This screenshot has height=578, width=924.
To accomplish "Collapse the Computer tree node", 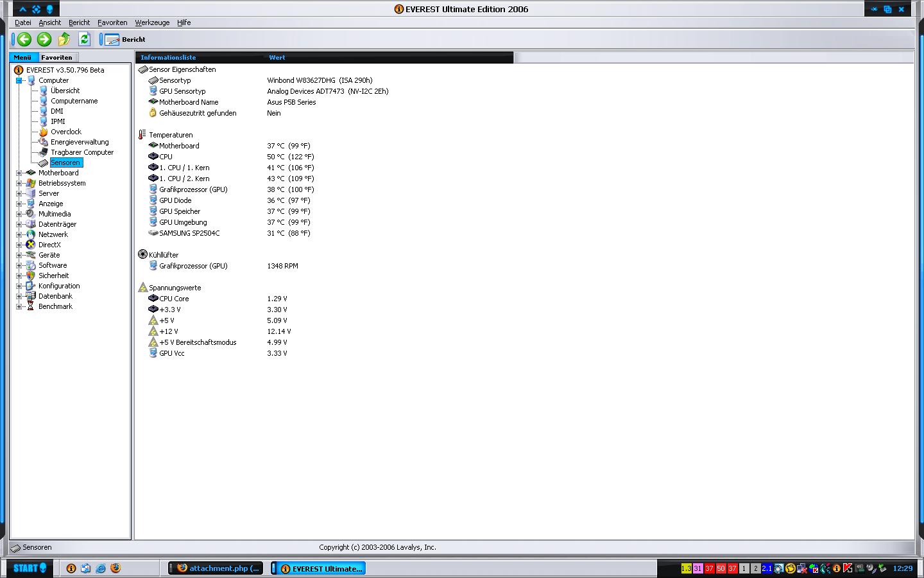I will point(19,80).
